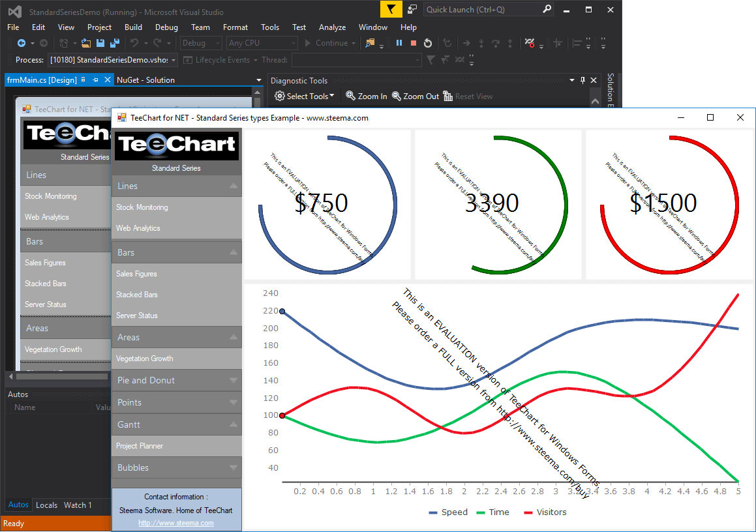Click the Restart debugging icon

pos(428,43)
